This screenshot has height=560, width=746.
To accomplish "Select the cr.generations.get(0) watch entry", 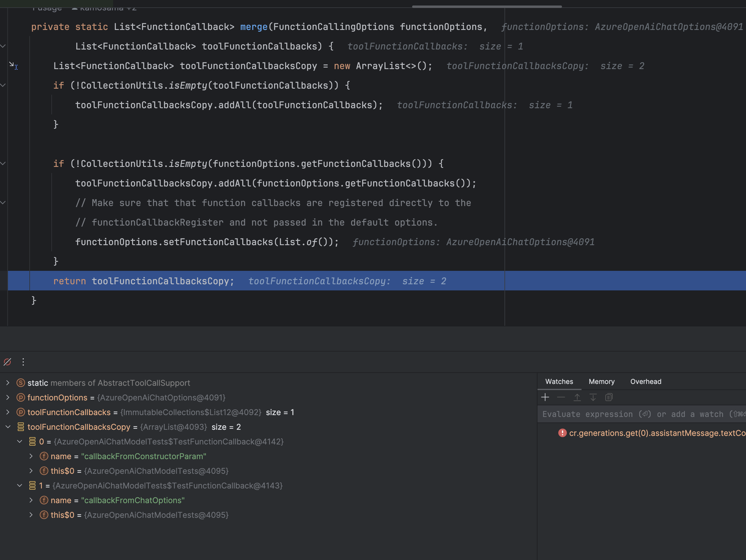I will (x=657, y=433).
